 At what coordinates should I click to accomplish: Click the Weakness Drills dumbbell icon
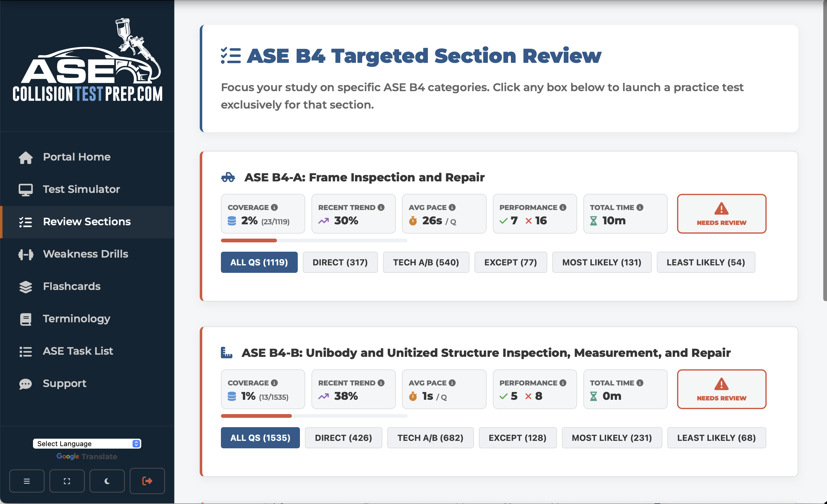pos(26,254)
